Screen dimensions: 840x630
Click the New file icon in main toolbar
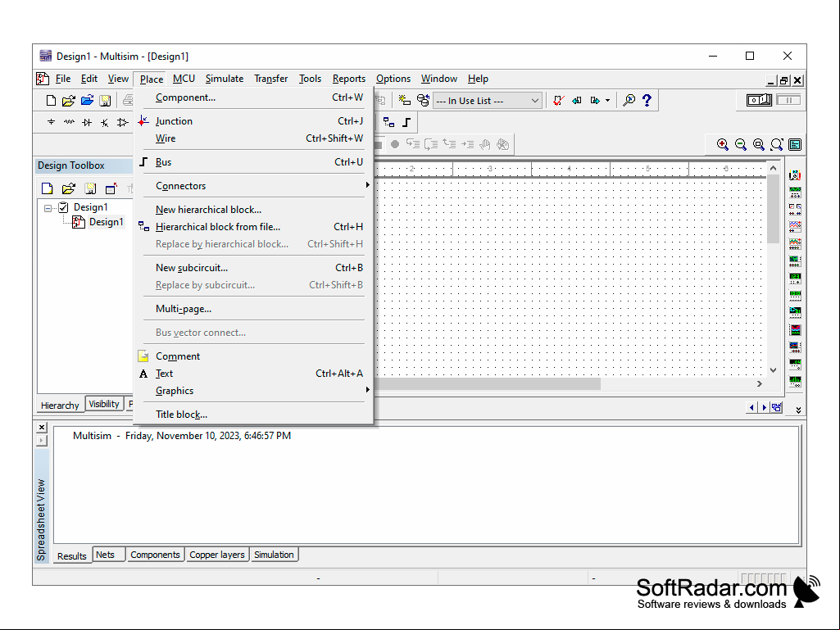51,100
